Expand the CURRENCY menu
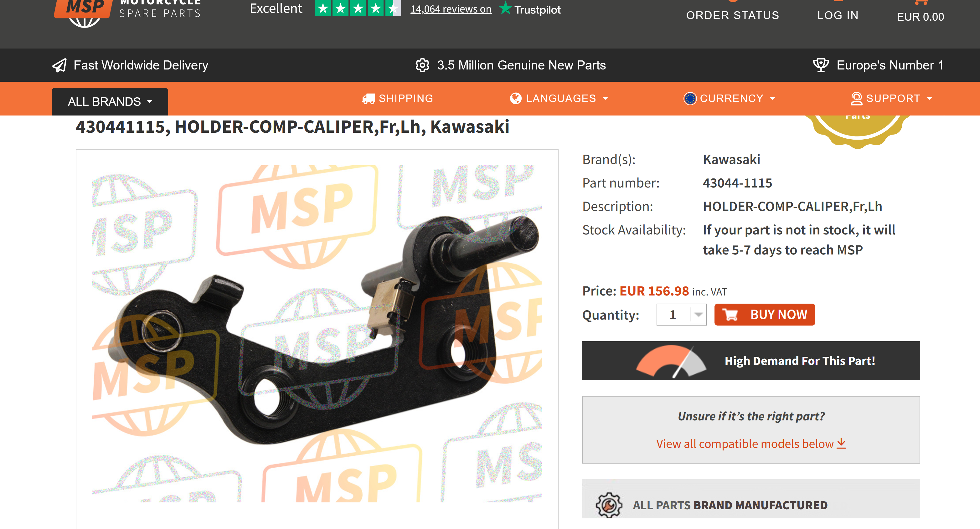980x529 pixels. click(730, 99)
